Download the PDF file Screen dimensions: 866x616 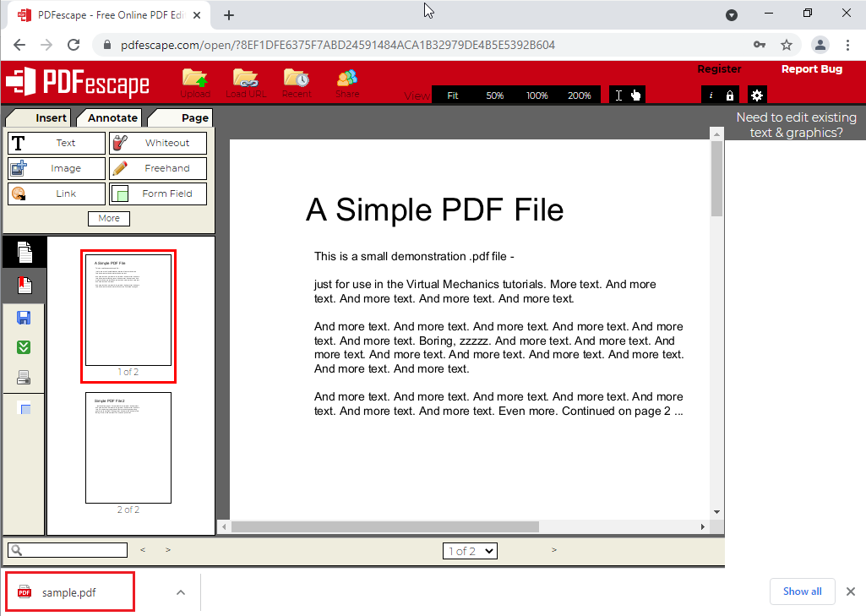pos(24,346)
